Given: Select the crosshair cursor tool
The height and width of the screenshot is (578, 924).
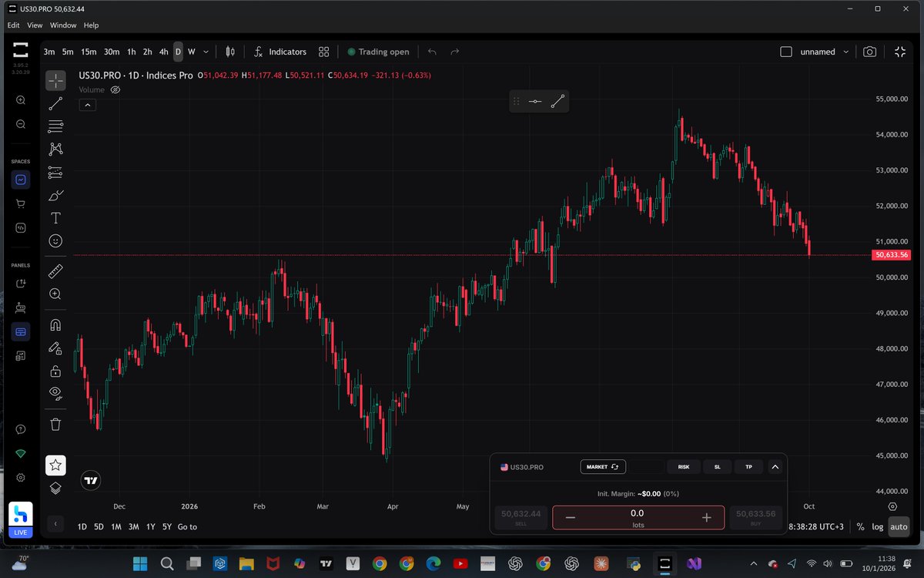Looking at the screenshot, I should click(55, 80).
